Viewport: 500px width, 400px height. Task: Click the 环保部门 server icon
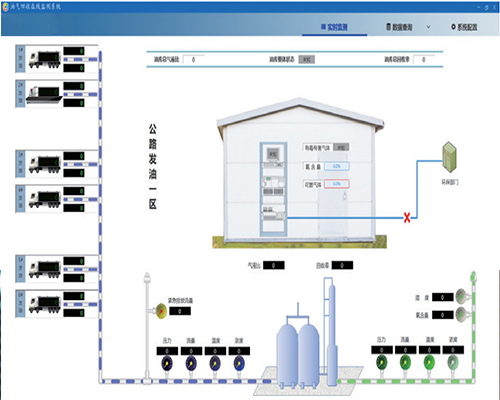(450, 157)
